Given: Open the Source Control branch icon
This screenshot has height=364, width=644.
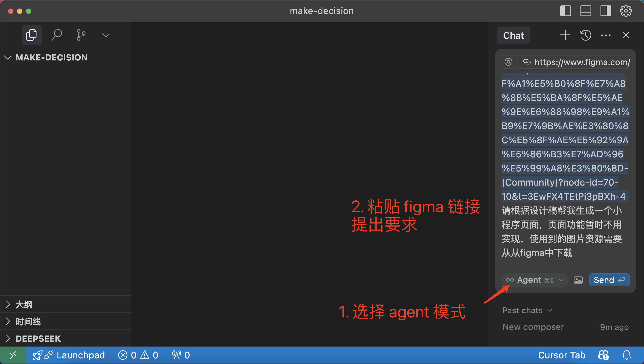Looking at the screenshot, I should pyautogui.click(x=81, y=35).
